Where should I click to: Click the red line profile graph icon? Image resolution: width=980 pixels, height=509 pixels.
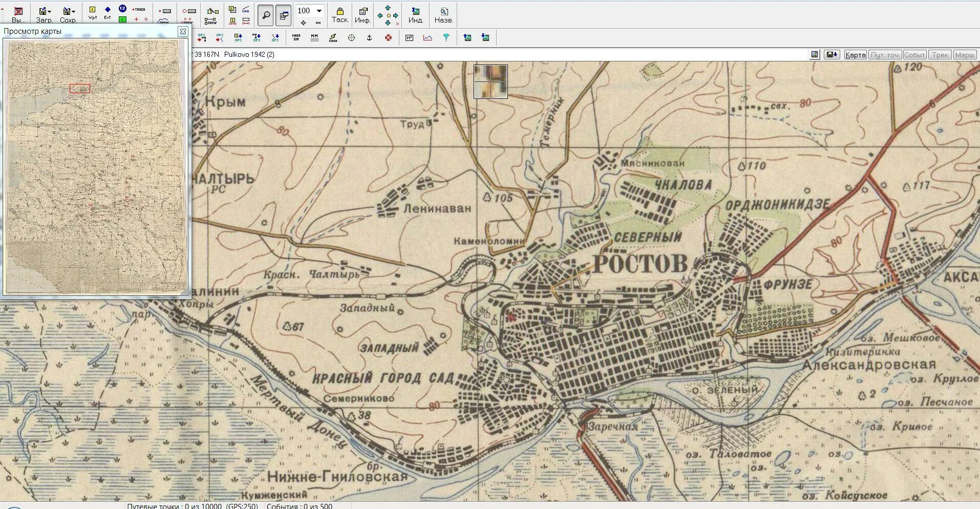pos(428,37)
